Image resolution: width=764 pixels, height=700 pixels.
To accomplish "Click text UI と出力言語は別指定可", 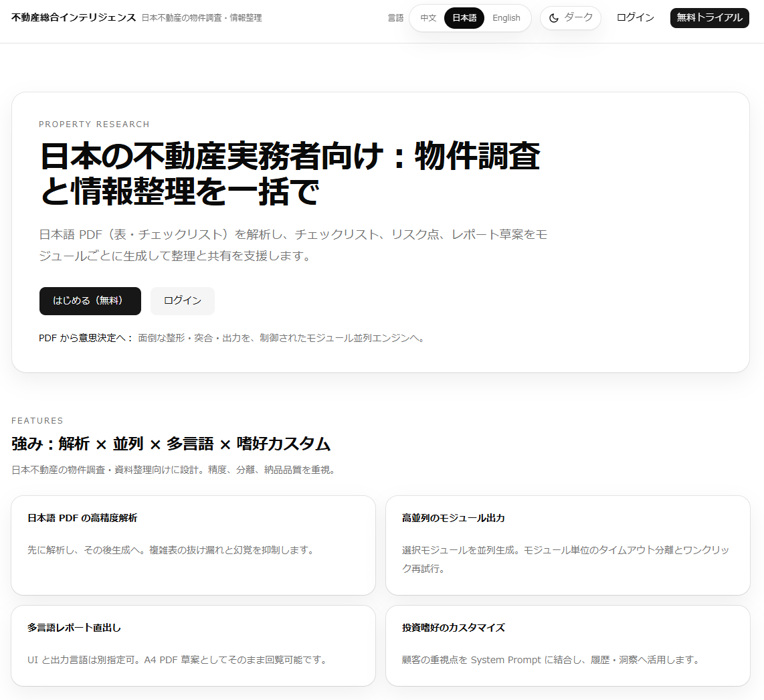I will (177, 660).
